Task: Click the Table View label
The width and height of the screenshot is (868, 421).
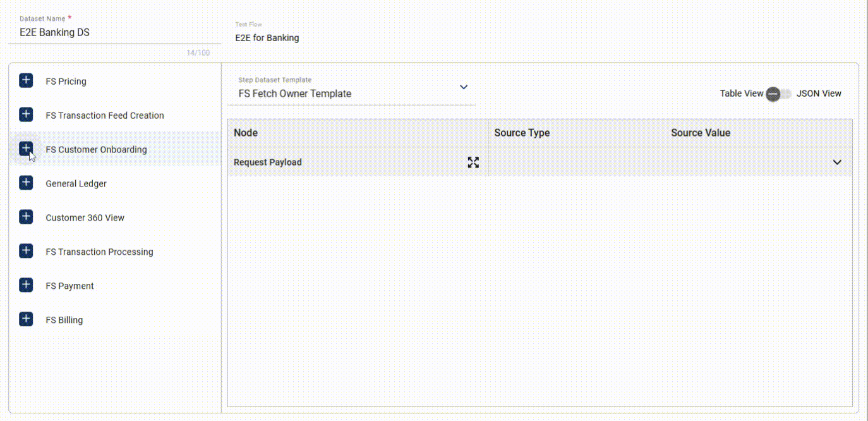Action: click(741, 94)
